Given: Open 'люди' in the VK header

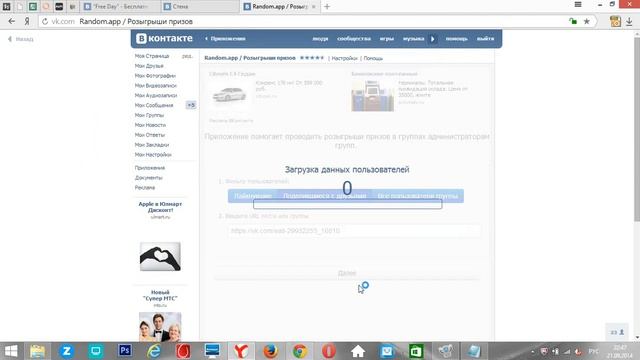Looking at the screenshot, I should (320, 39).
